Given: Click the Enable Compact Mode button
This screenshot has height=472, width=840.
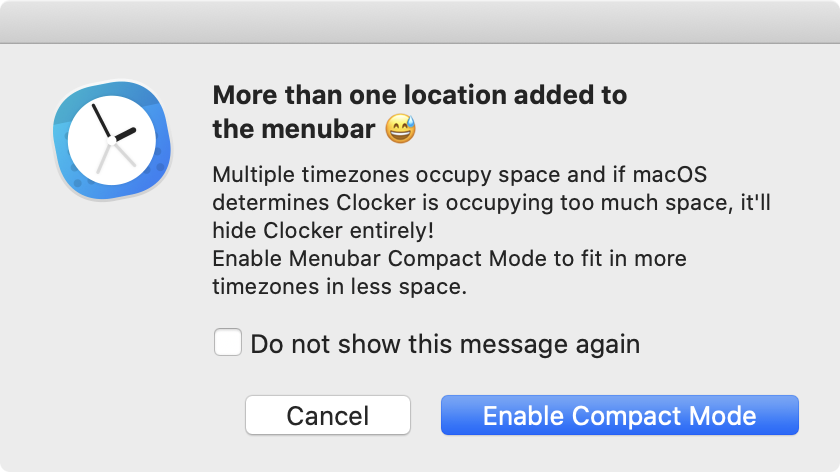Looking at the screenshot, I should click(619, 415).
